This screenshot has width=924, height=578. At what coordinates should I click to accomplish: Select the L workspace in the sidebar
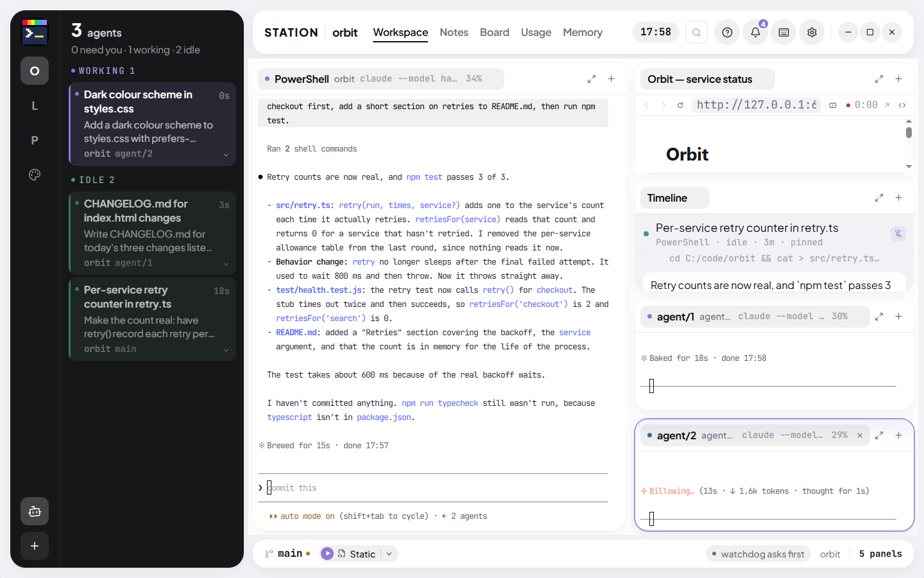pyautogui.click(x=35, y=105)
